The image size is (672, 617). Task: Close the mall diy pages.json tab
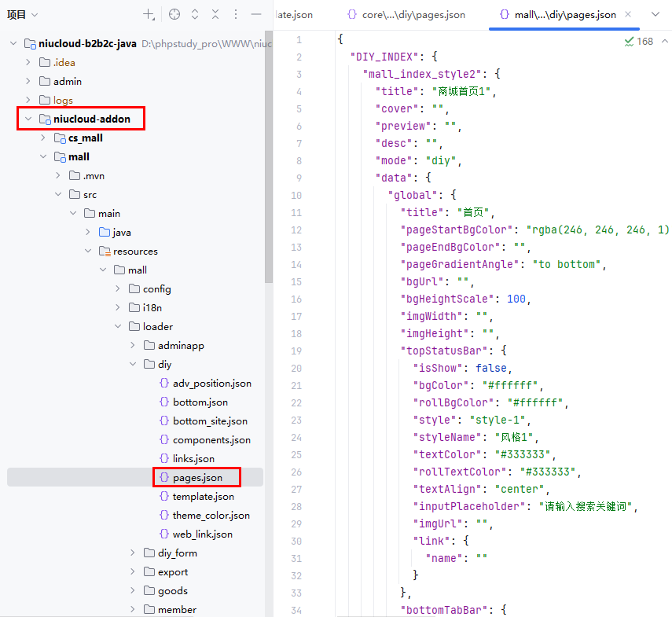point(627,15)
